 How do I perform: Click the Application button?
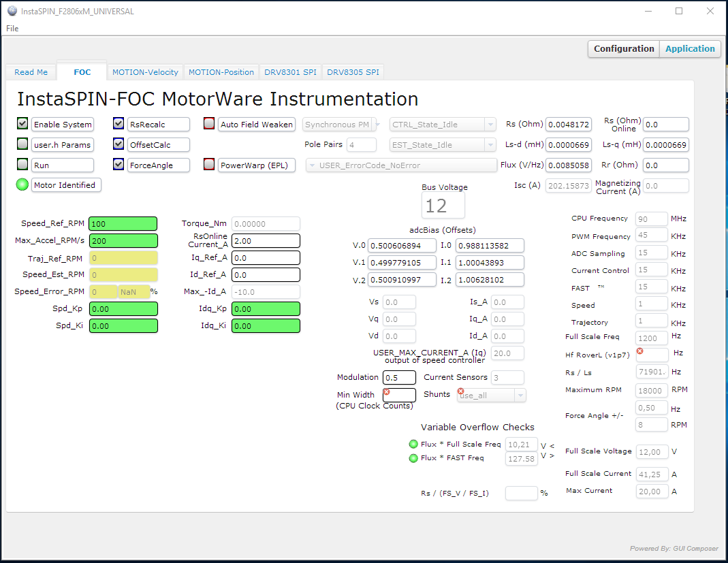tap(690, 49)
